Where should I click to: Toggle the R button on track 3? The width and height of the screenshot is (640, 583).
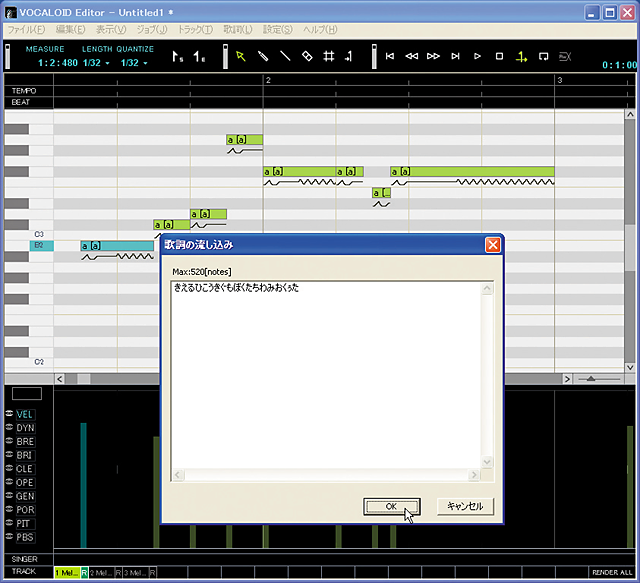(x=152, y=573)
